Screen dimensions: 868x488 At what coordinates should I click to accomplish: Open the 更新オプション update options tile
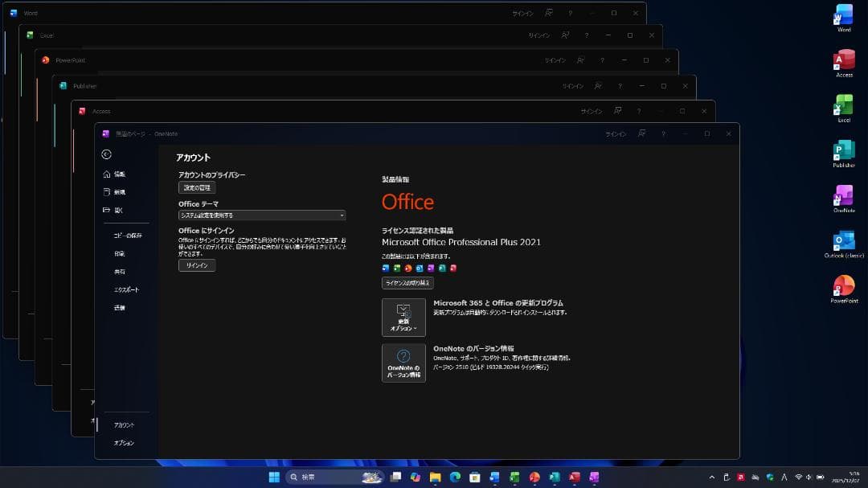[x=403, y=317]
